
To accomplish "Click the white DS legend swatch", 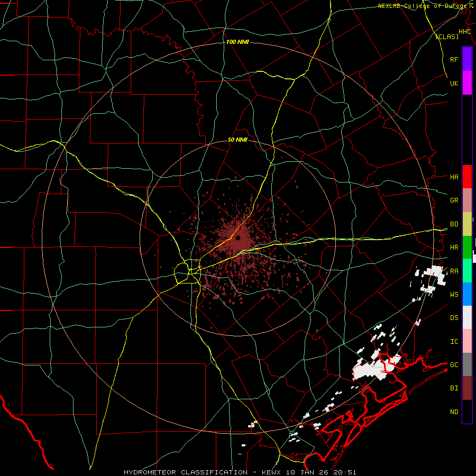I will [467, 317].
